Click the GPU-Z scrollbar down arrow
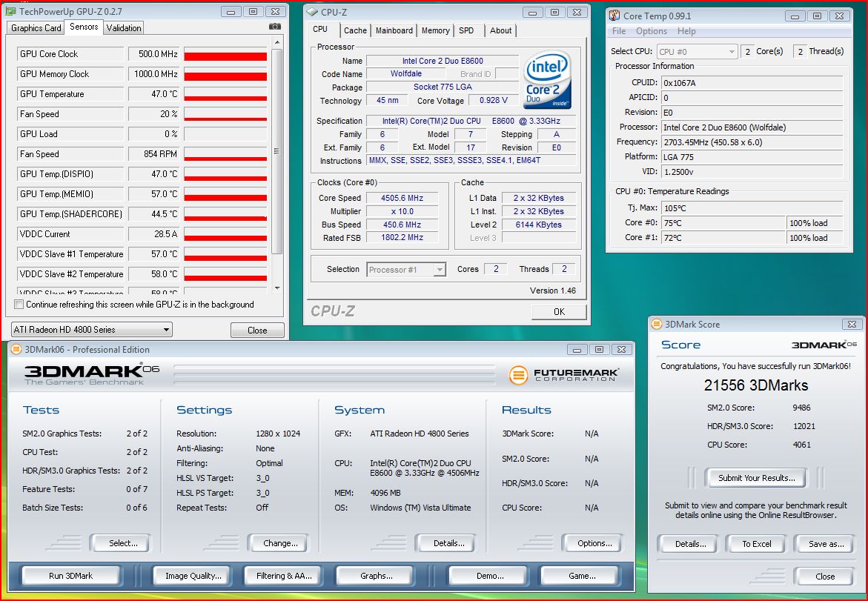Image resolution: width=868 pixels, height=601 pixels. point(277,288)
